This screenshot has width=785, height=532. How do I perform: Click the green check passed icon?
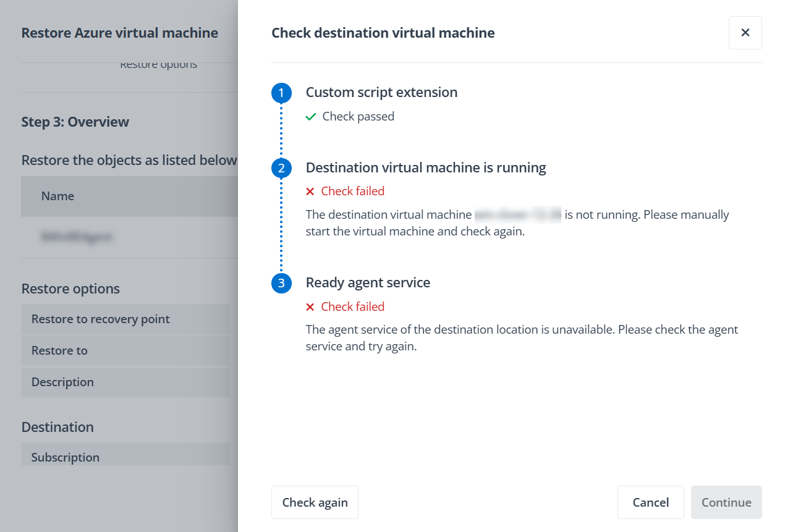coord(311,116)
